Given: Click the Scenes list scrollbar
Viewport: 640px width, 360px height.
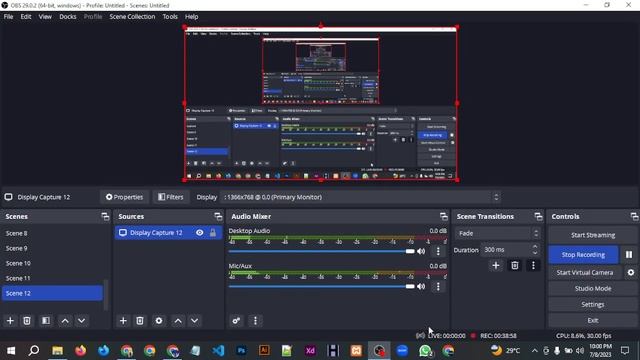Looking at the screenshot, I should (x=106, y=294).
